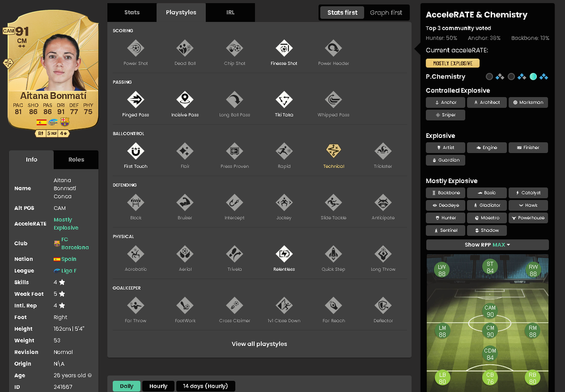Choose the gold Technical playstyle icon

coord(333,151)
